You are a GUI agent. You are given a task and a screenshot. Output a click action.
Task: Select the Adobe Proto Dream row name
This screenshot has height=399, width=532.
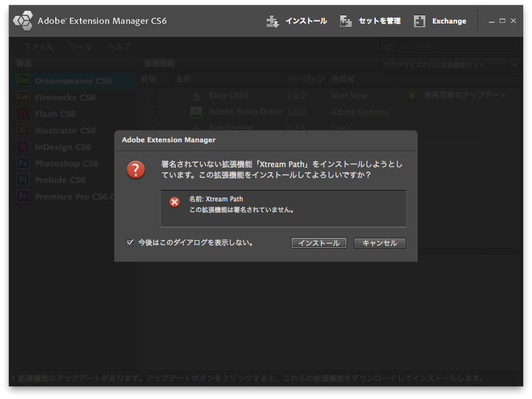point(246,112)
